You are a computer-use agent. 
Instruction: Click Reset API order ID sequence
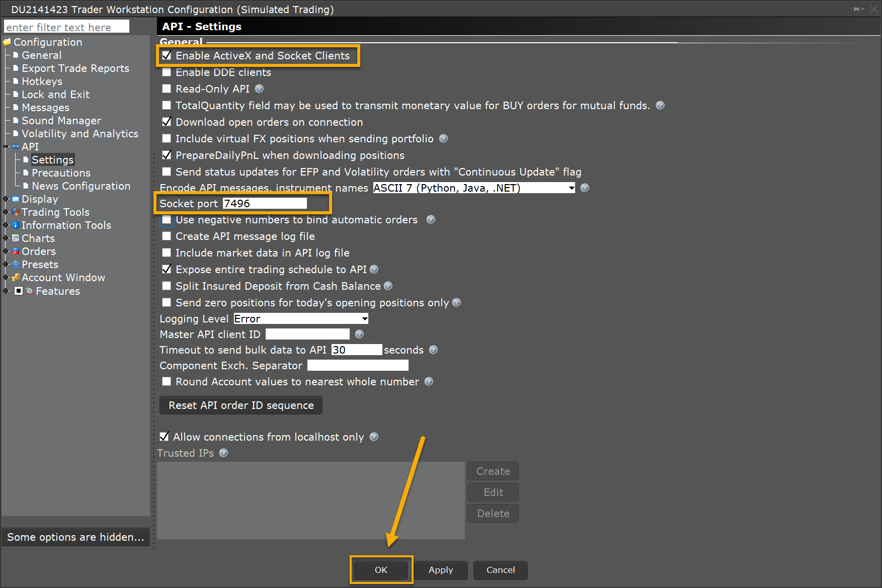point(241,405)
